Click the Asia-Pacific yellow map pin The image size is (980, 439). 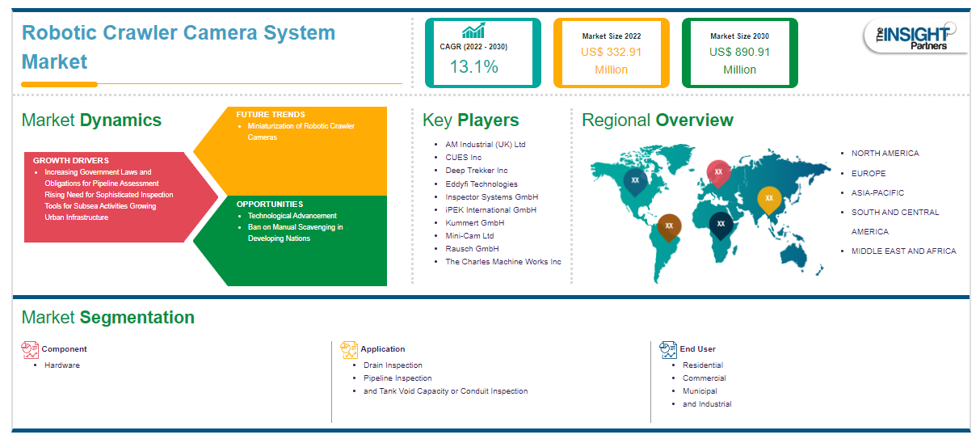(x=768, y=200)
